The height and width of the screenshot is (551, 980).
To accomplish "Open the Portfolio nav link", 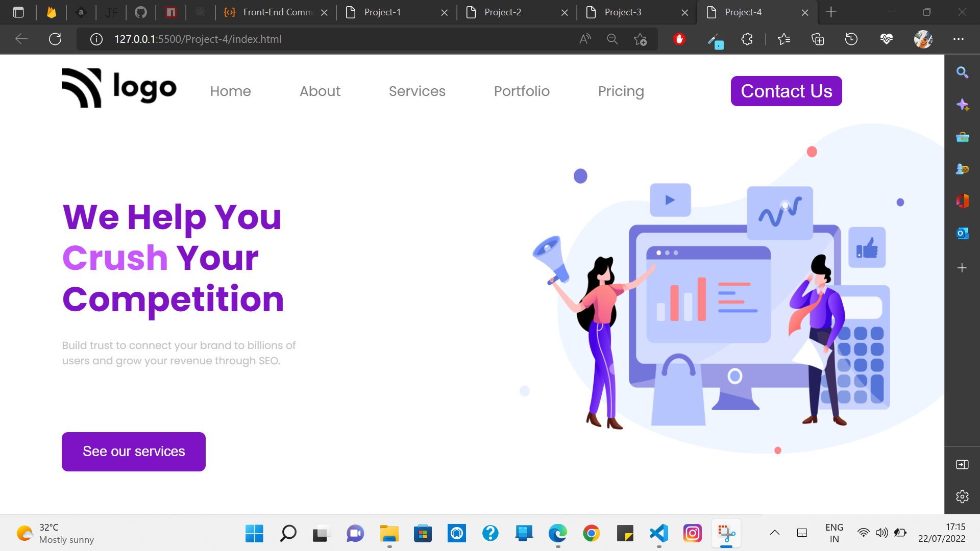I will [522, 91].
